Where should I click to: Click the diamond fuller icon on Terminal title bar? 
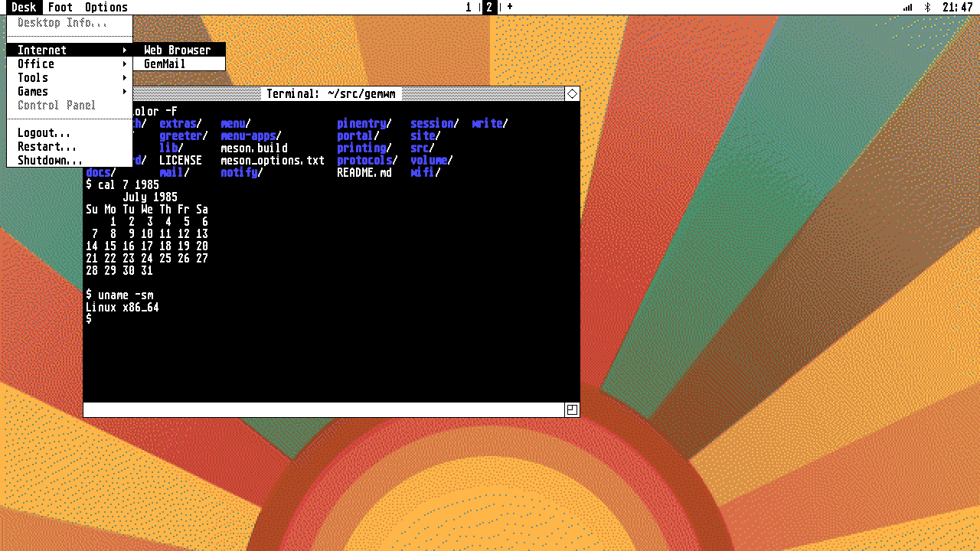click(x=572, y=93)
